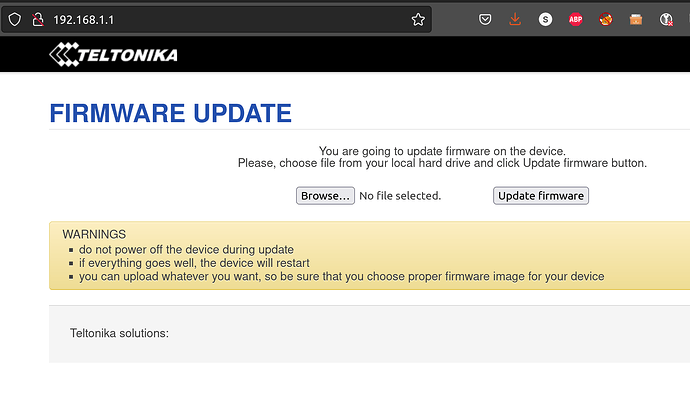Open the Firefox downloads panel
The image size is (690, 418).
pos(515,19)
